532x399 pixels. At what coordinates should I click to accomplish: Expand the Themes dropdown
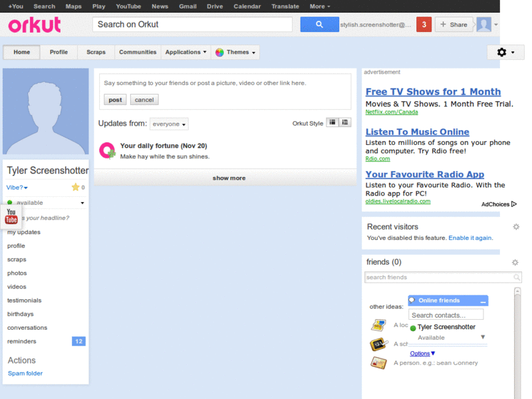tap(235, 53)
